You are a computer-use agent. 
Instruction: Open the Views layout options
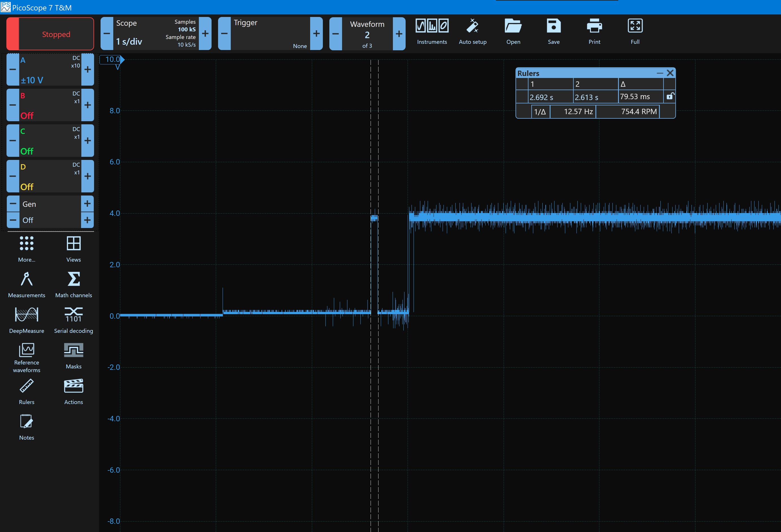click(74, 249)
